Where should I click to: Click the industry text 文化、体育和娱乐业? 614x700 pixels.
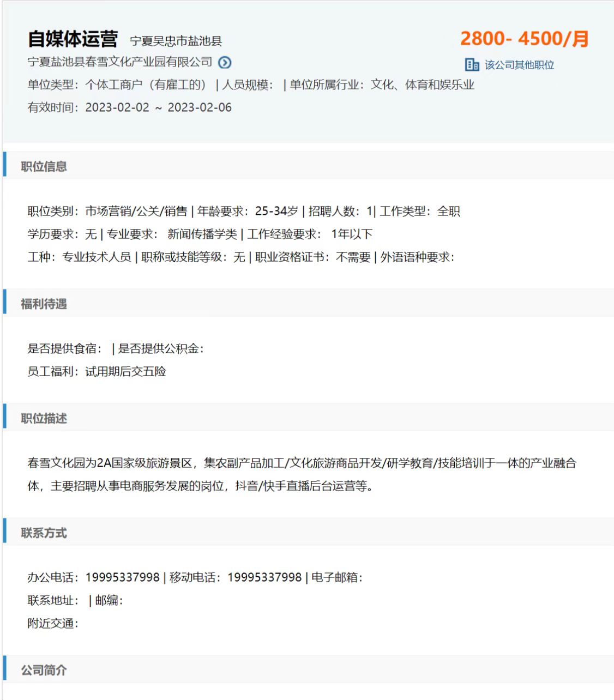pos(423,85)
